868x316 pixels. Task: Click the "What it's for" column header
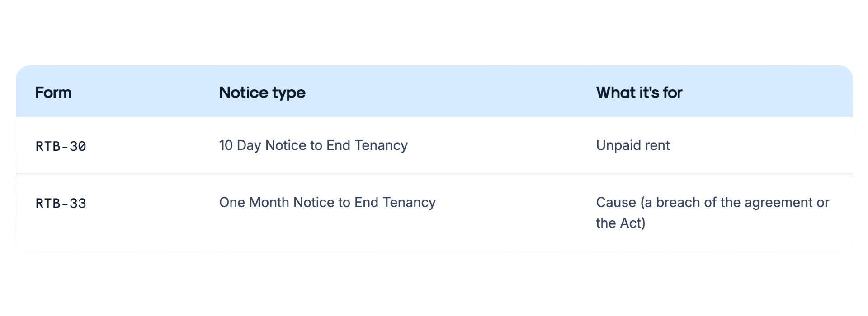point(639,93)
